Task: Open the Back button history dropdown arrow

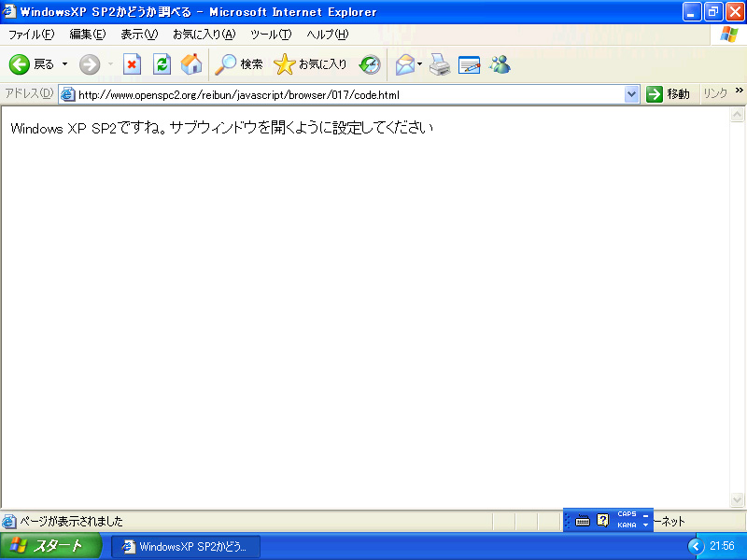Action: [x=64, y=64]
